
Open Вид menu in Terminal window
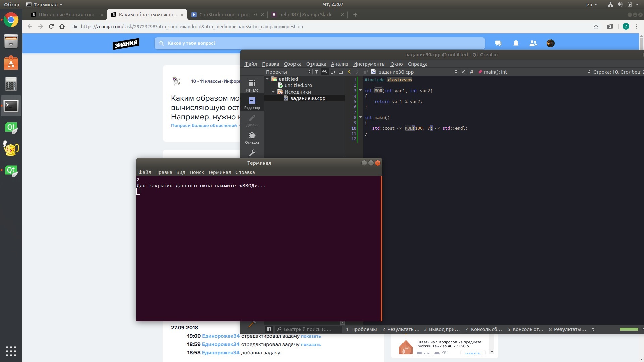pos(181,172)
